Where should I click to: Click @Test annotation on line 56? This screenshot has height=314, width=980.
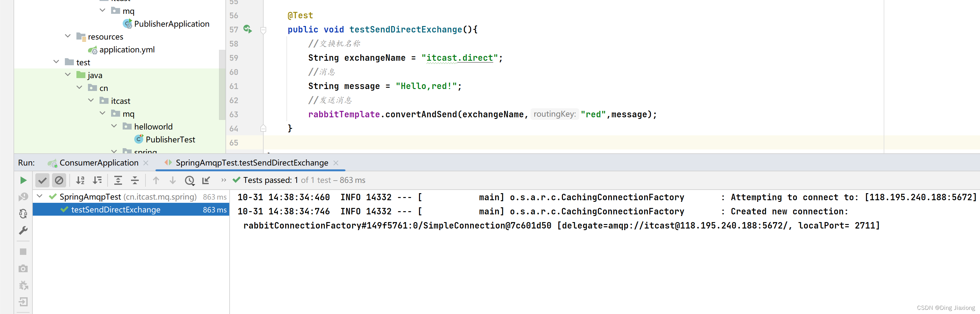(x=300, y=15)
